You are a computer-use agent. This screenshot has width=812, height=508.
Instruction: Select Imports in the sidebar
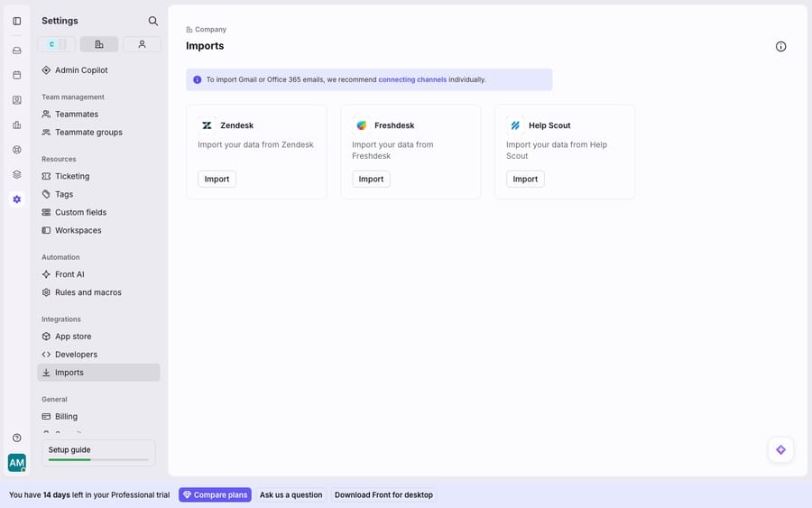pyautogui.click(x=98, y=373)
